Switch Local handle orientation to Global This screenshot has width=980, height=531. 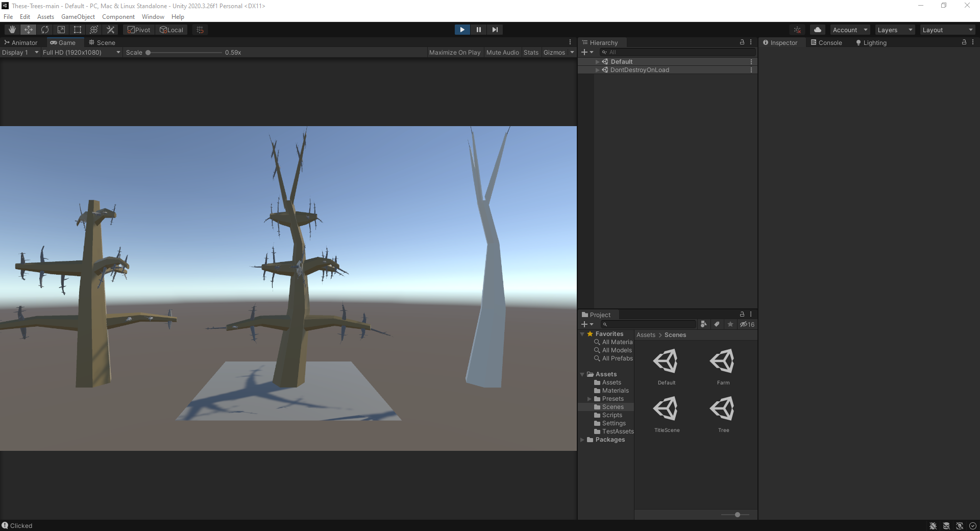(171, 30)
